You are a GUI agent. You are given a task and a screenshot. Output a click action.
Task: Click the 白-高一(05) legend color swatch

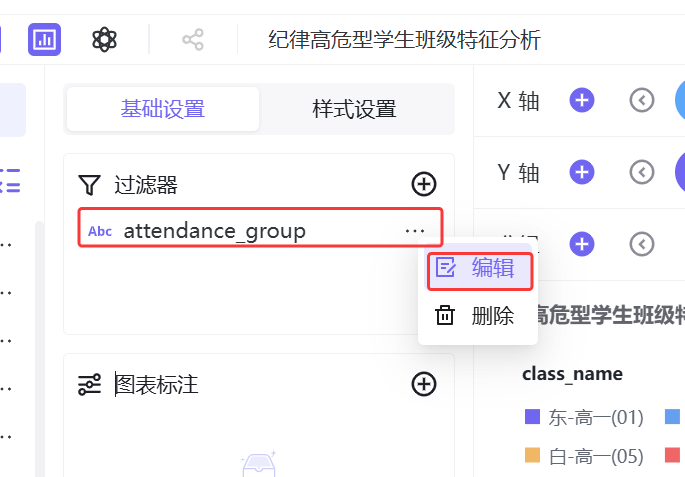(532, 455)
